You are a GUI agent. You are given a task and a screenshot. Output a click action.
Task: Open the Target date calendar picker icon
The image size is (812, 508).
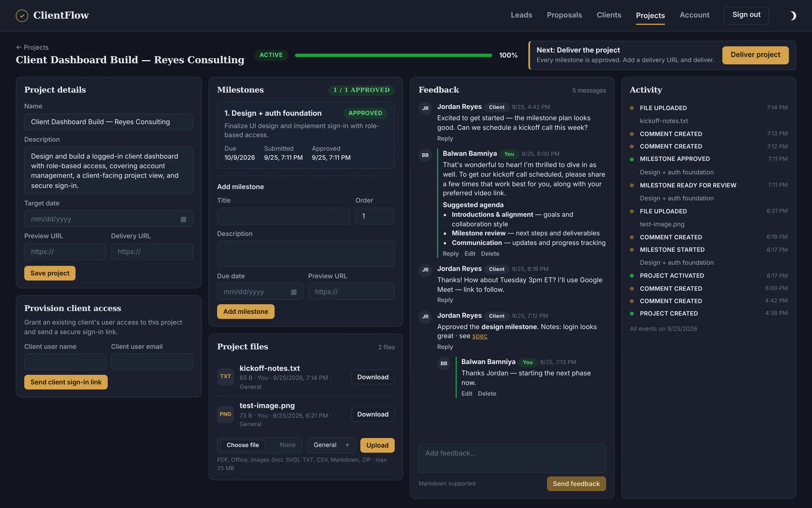(183, 219)
